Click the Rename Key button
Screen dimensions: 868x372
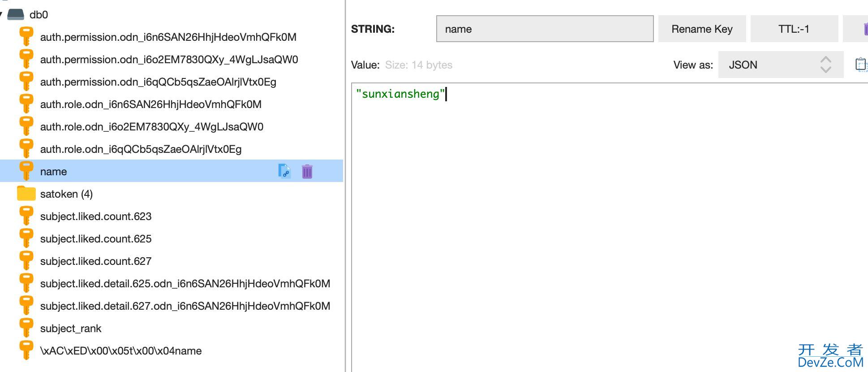tap(702, 29)
